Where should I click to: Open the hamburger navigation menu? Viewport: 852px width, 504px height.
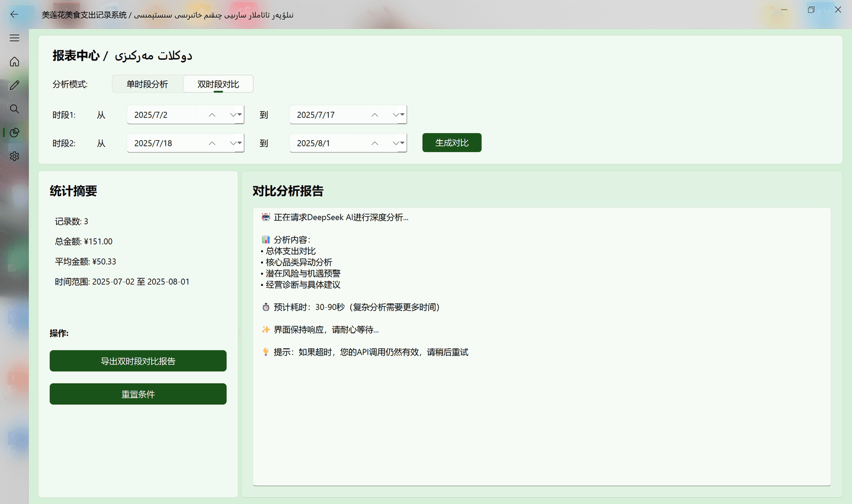pos(14,38)
